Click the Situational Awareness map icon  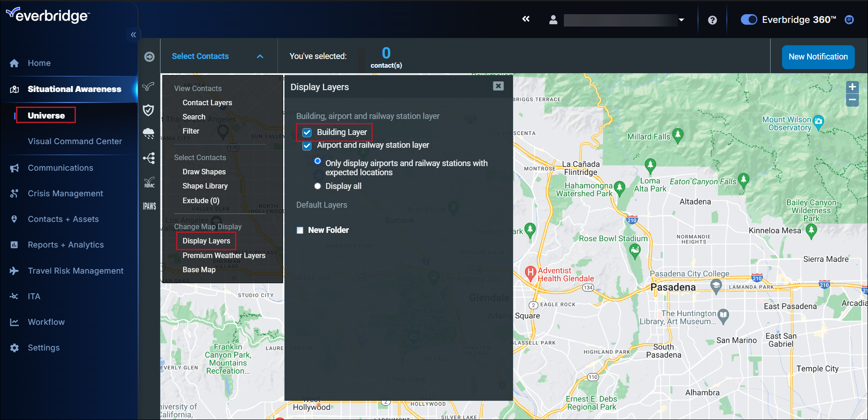coord(14,89)
